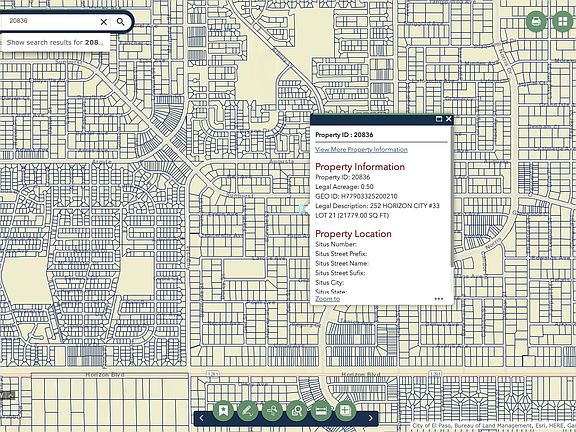Show previous widgets with left arrow
The height and width of the screenshot is (432, 576).
(201, 418)
